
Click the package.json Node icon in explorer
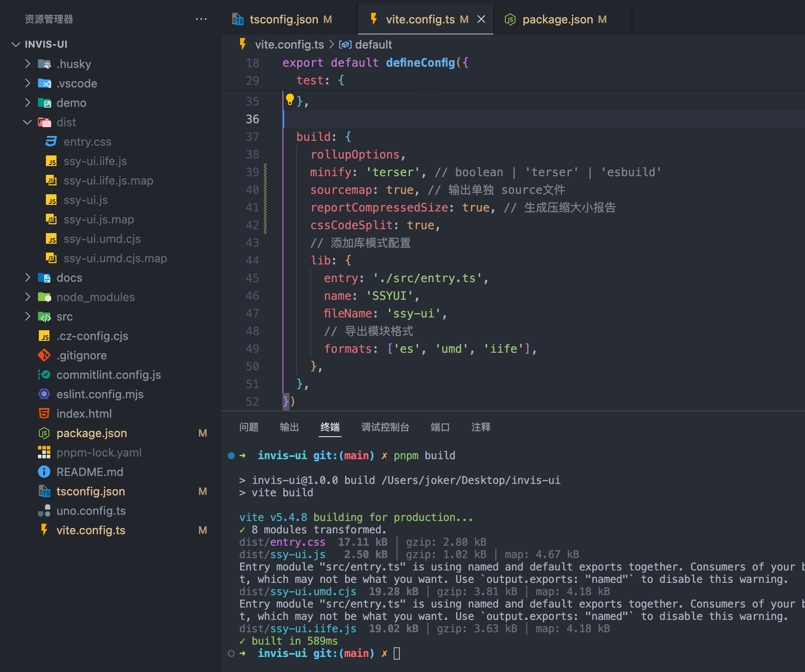click(x=44, y=433)
